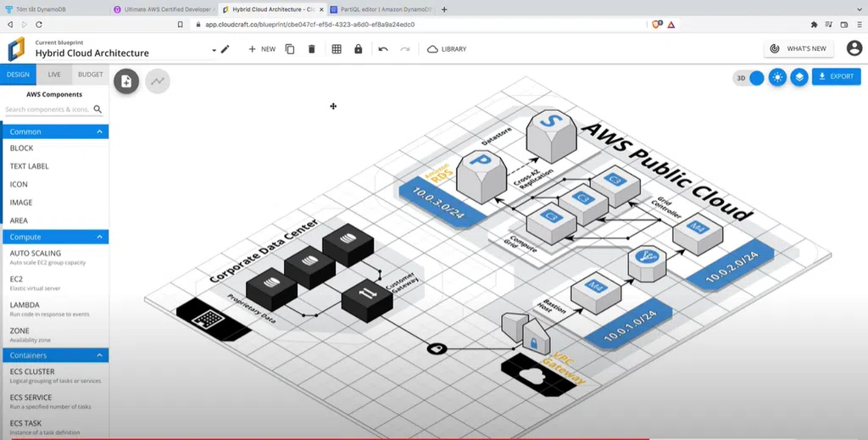Click the add document round button

126,81
